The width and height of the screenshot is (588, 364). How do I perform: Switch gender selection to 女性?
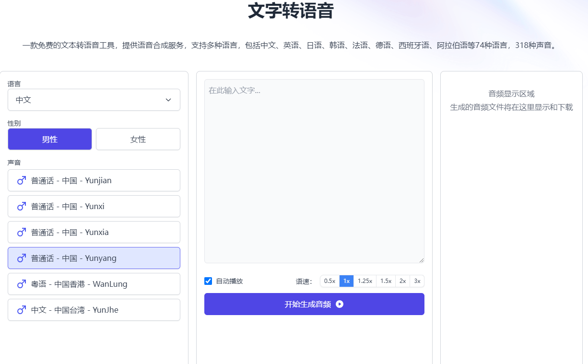pos(138,139)
